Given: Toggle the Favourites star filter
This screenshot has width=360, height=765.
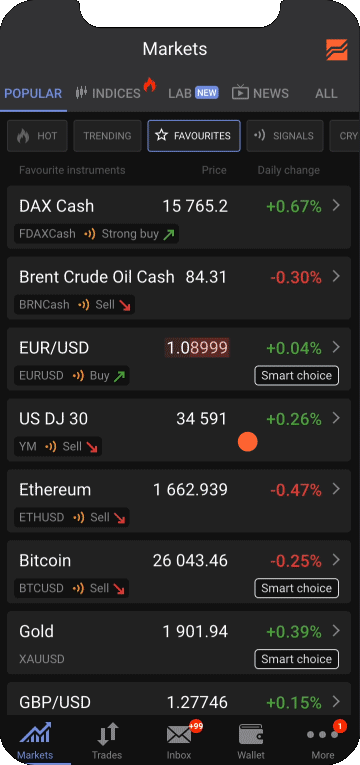Looking at the screenshot, I should tap(194, 136).
